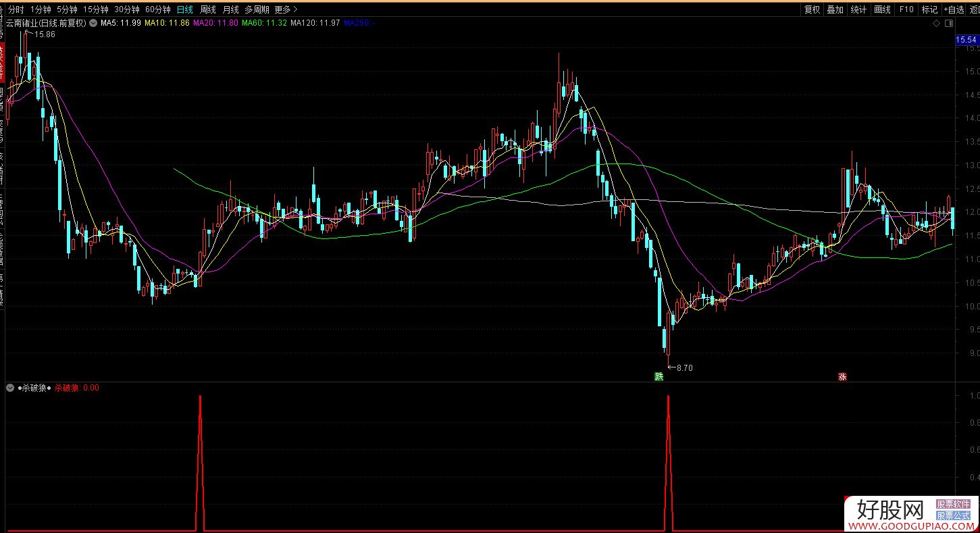Select the MA20: 11.80 indicator label
The image size is (980, 533).
point(215,23)
